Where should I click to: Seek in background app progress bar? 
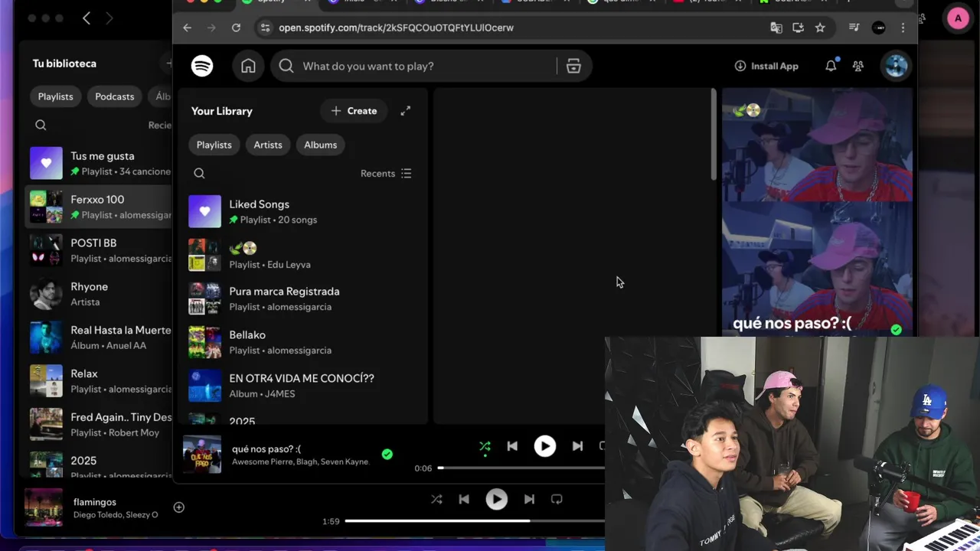point(475,521)
